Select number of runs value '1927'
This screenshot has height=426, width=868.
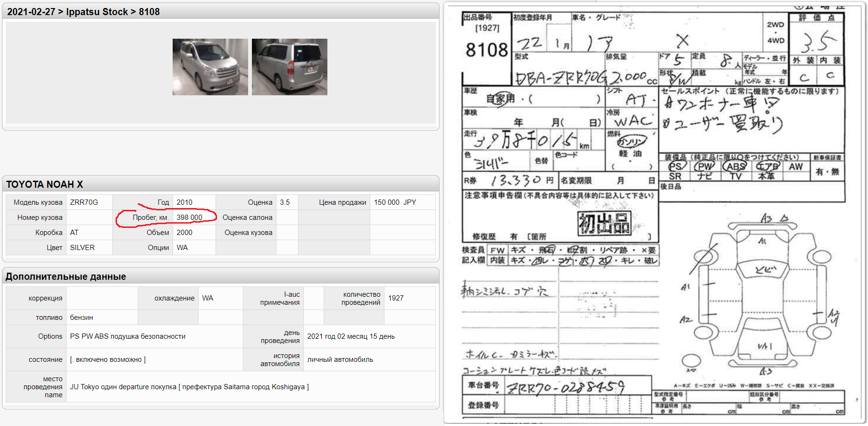pos(396,298)
